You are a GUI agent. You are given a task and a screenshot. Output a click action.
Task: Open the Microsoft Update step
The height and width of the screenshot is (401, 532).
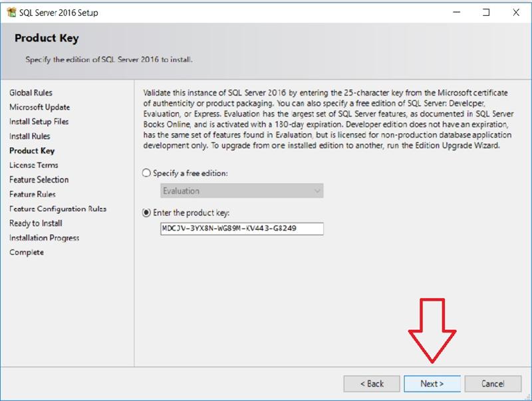[x=39, y=107]
